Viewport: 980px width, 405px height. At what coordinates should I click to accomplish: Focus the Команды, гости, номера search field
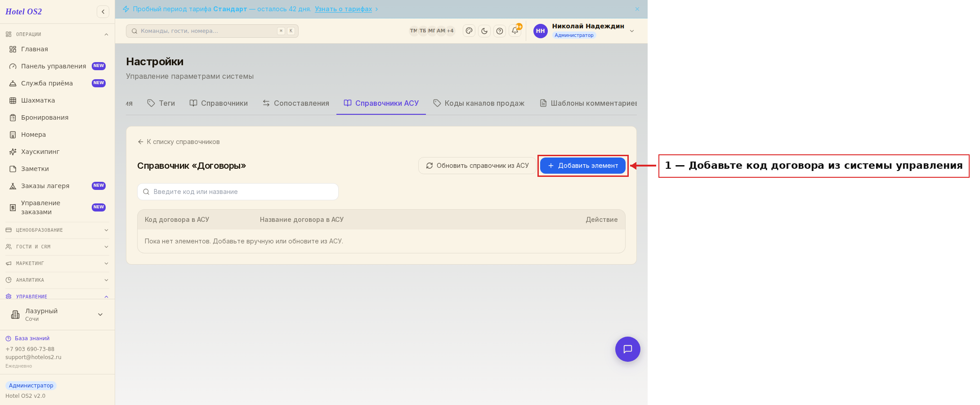tap(212, 31)
